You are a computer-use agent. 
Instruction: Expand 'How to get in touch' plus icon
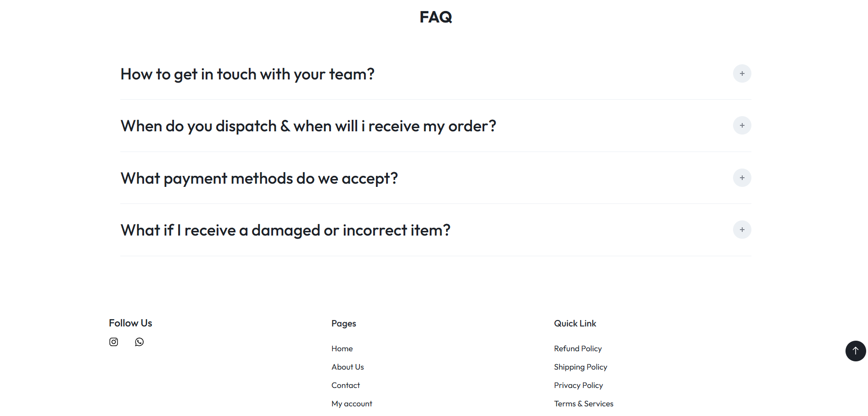pos(742,73)
